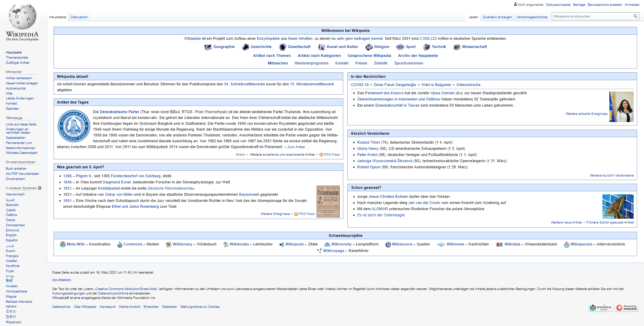Screen dimensions: 644x326
Task: Open the Versionsgeschichte tab
Action: (532, 17)
